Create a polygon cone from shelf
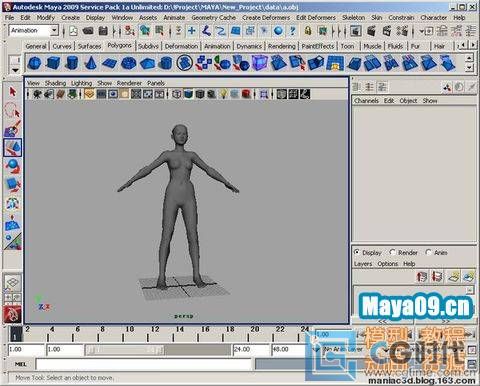Viewport: 480px width, 386px height. coord(90,63)
